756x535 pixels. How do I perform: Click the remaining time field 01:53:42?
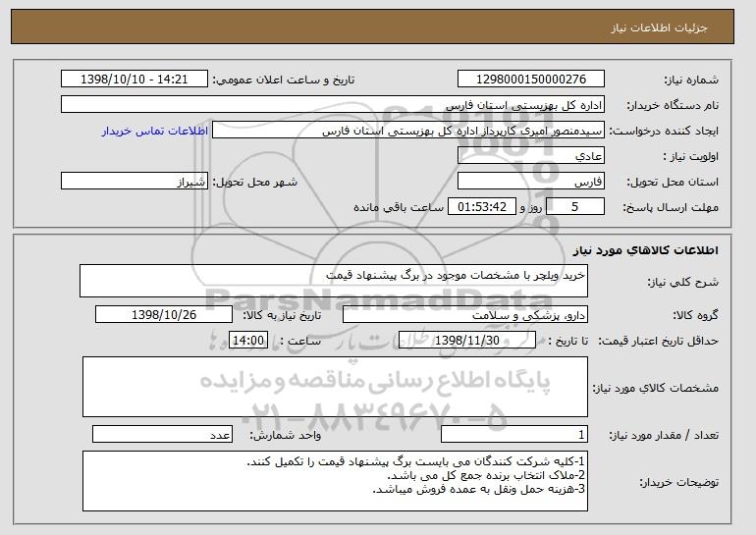(482, 207)
